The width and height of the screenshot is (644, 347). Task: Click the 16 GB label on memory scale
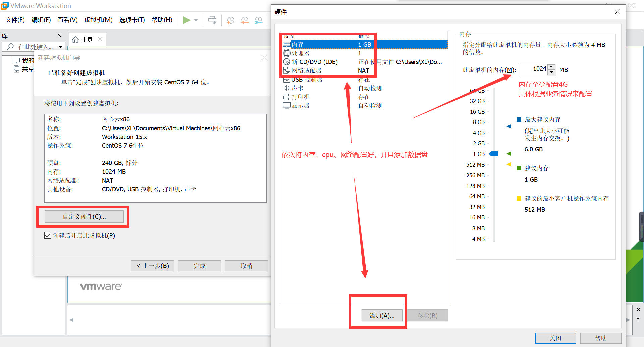477,112
